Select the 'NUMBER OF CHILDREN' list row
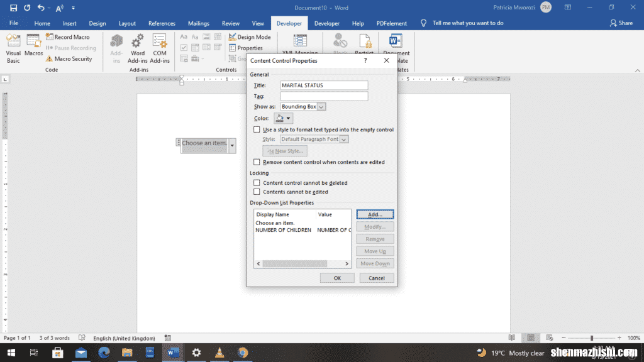 [303, 230]
